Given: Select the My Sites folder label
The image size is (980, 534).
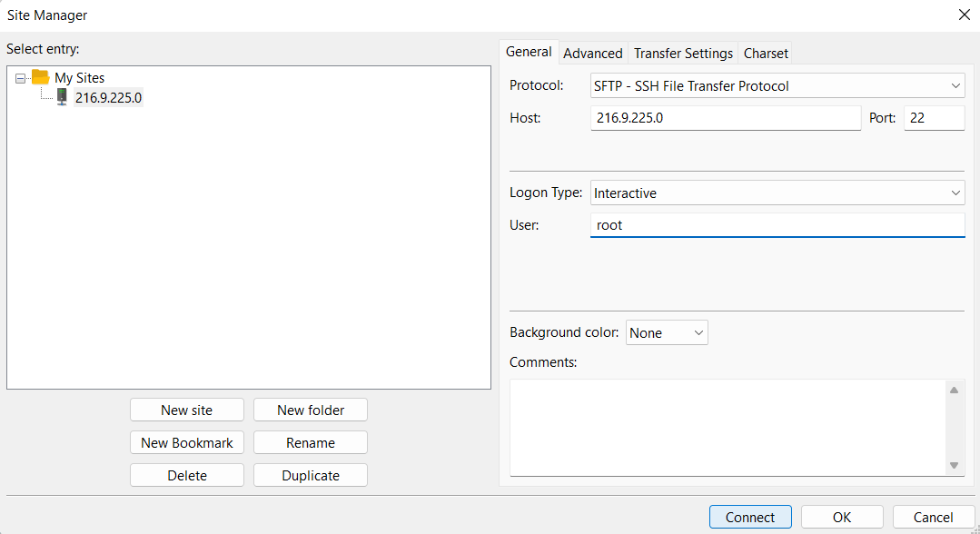Looking at the screenshot, I should click(79, 77).
